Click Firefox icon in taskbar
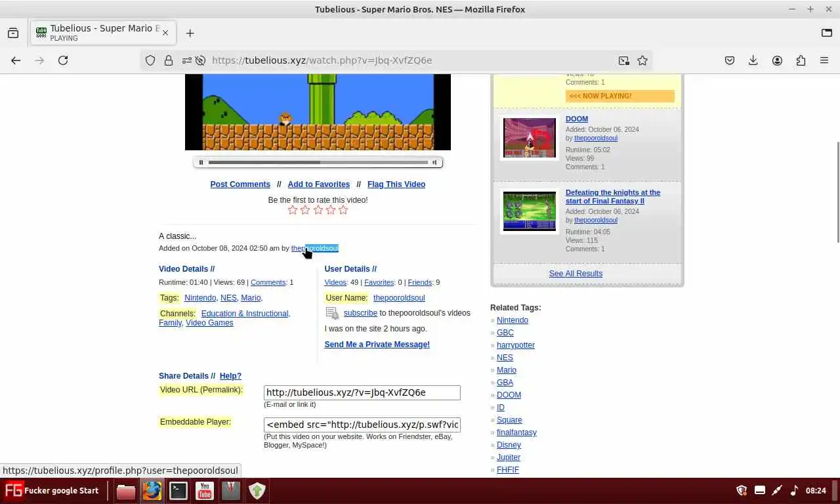 [x=152, y=491]
